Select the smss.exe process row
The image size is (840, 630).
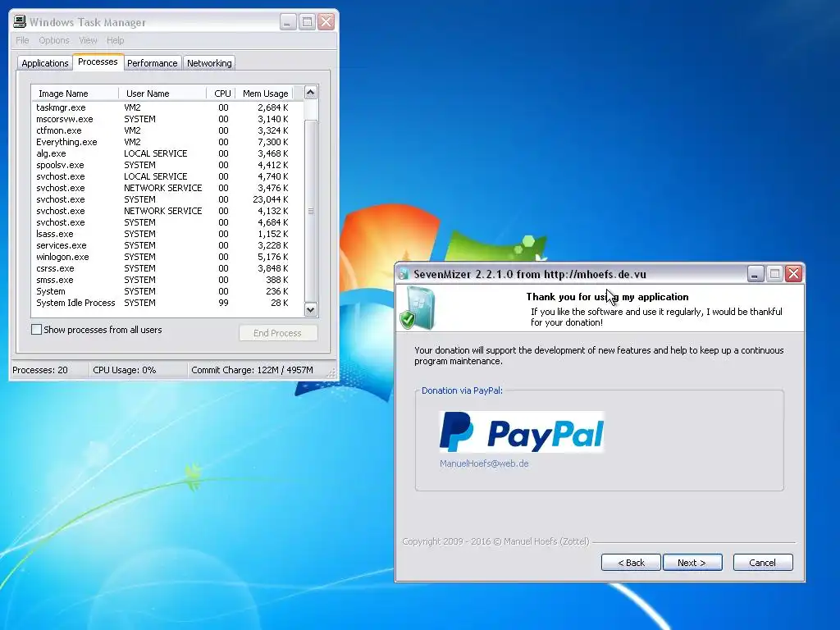pyautogui.click(x=167, y=281)
